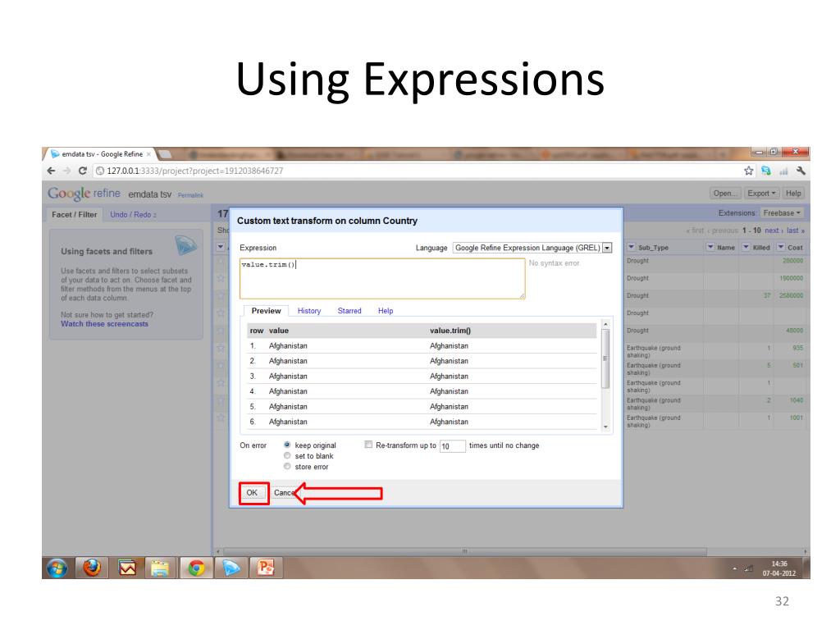Open the Sub_Type column dropdown arrow
This screenshot has width=840, height=630.
click(x=631, y=247)
